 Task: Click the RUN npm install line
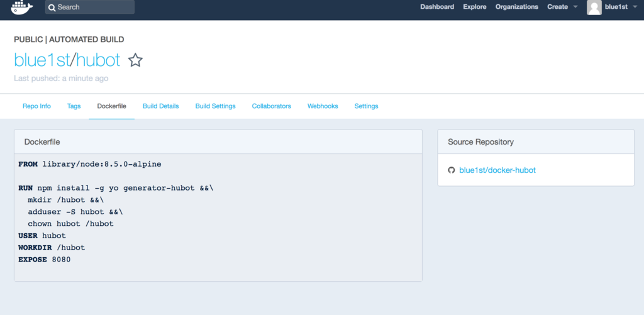tap(116, 188)
